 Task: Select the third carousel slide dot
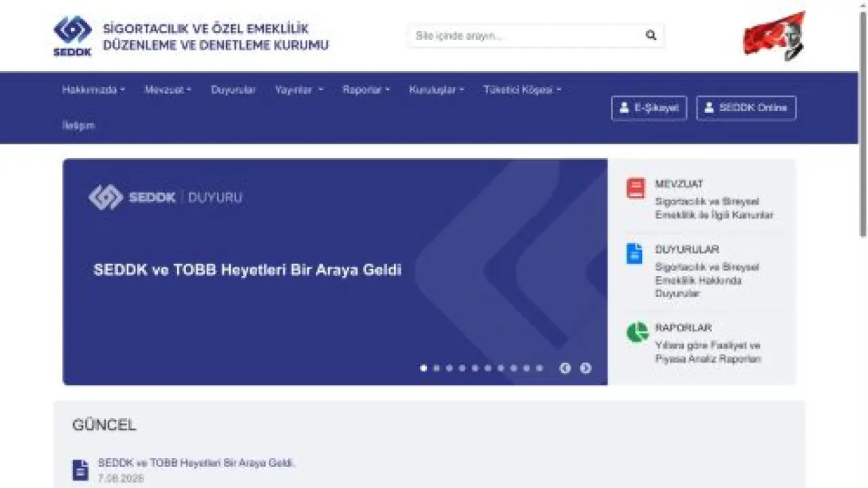click(450, 368)
